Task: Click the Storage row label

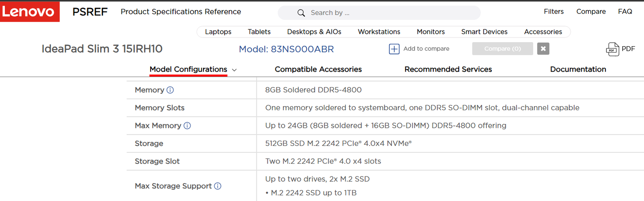Action: click(x=149, y=144)
